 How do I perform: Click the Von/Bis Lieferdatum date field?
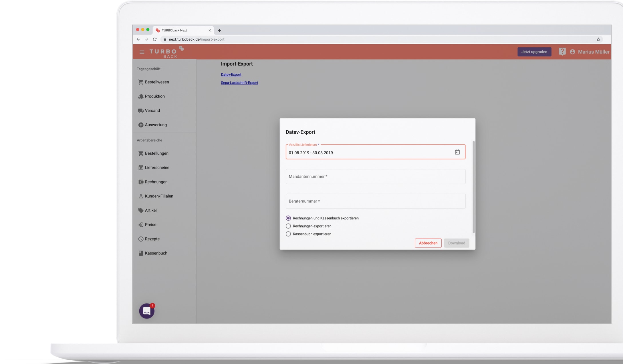[x=375, y=152]
